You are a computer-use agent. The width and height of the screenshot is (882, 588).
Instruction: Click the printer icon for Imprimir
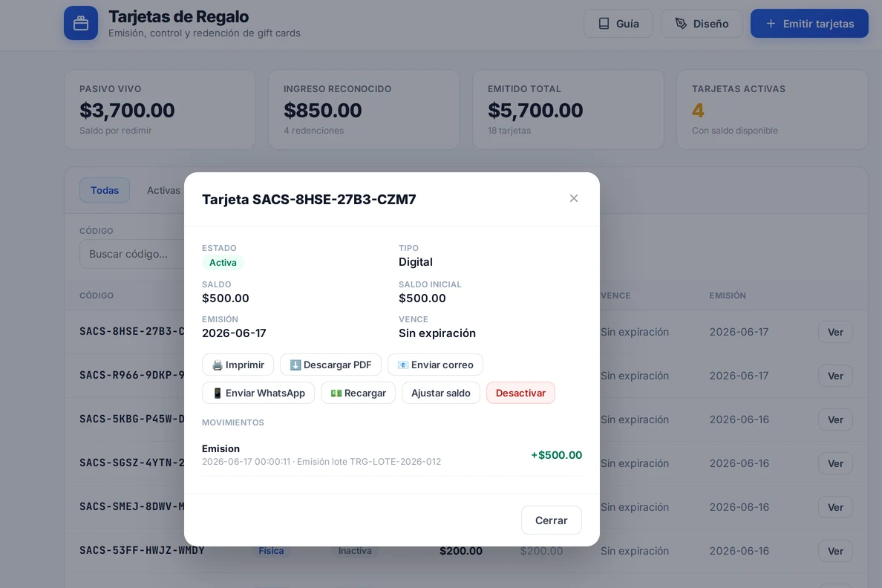coord(217,365)
